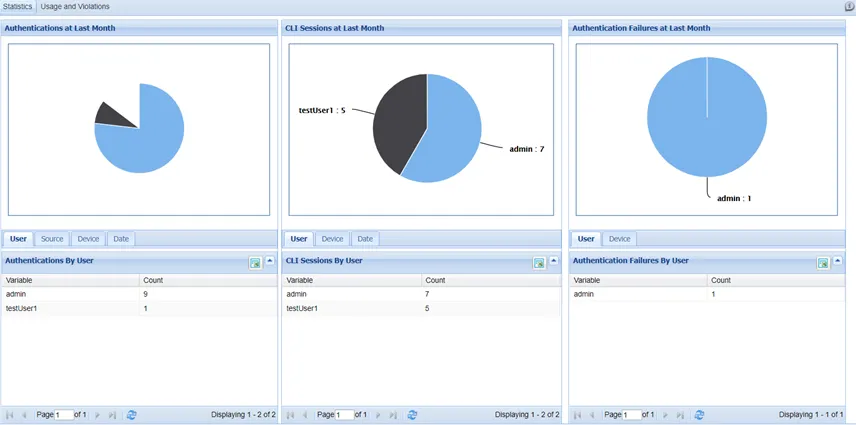The width and height of the screenshot is (856, 425).
Task: Select testUser1 row in CLI Sessions By User
Action: 421,308
